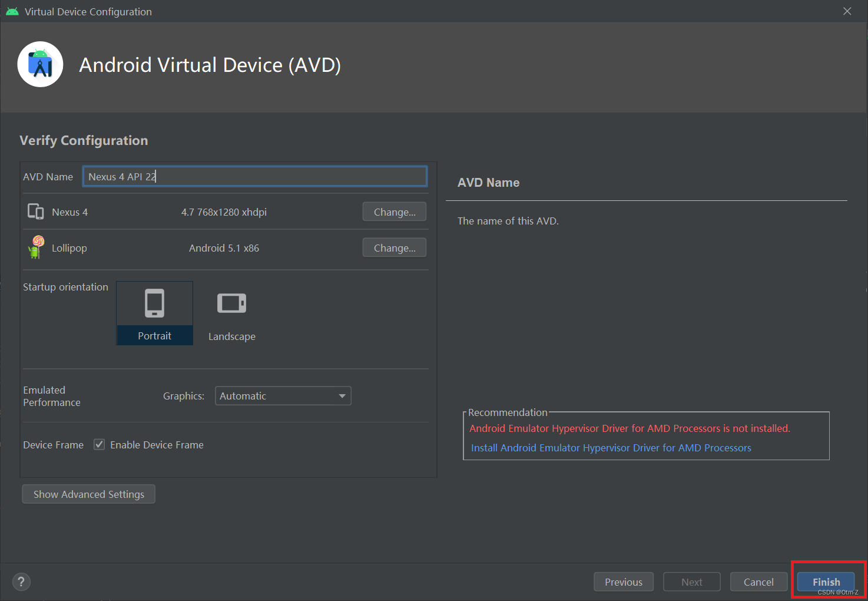868x601 pixels.
Task: Toggle Enable Device Frame checkbox
Action: (100, 445)
